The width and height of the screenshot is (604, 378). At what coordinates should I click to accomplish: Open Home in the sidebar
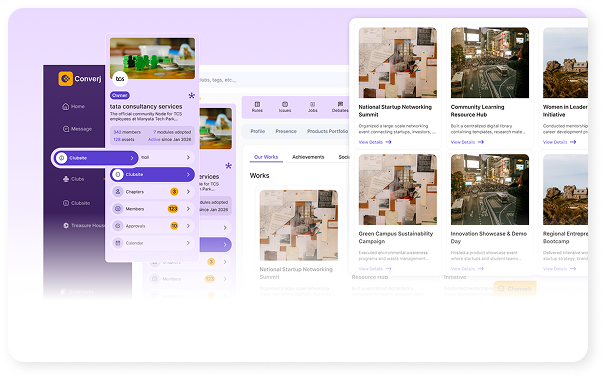click(x=73, y=106)
